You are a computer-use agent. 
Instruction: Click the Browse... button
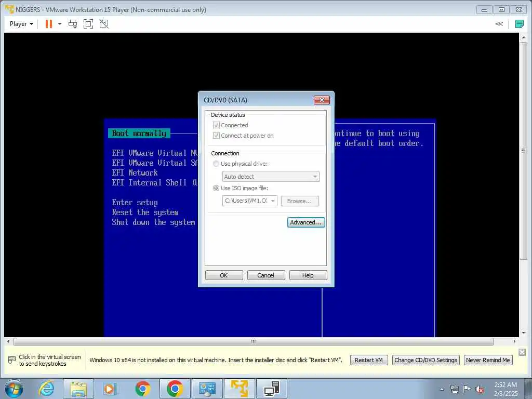[300, 201]
